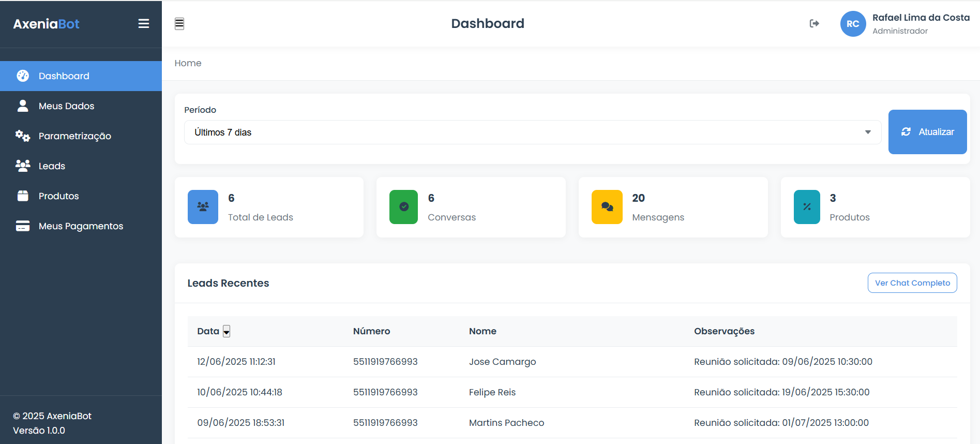980x444 pixels.
Task: Click the Observações column header
Action: pos(724,331)
